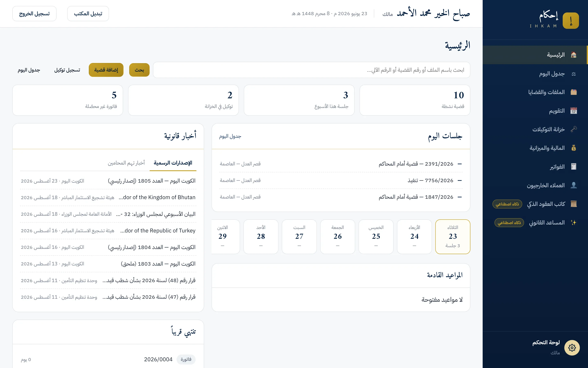
Task: Open العملاء الخارجيون from the sidebar menu
Action: pyautogui.click(x=535, y=185)
